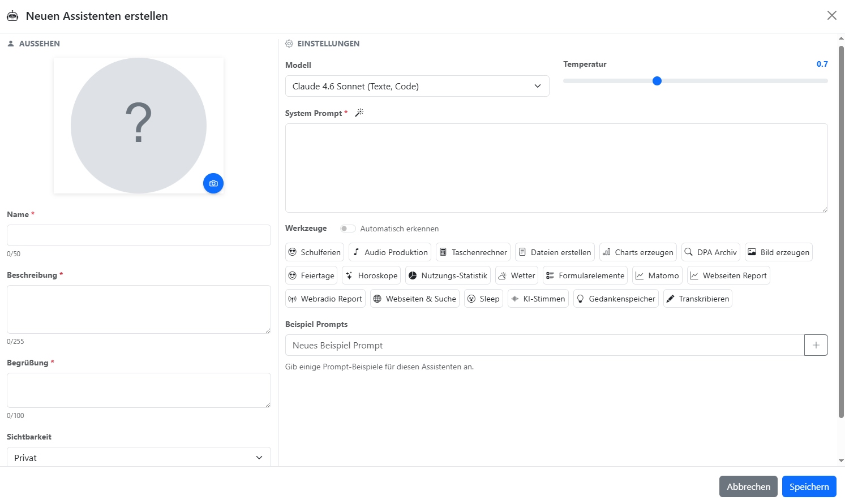Click the magic wand next to System Prompt
The width and height of the screenshot is (845, 504).
[359, 113]
